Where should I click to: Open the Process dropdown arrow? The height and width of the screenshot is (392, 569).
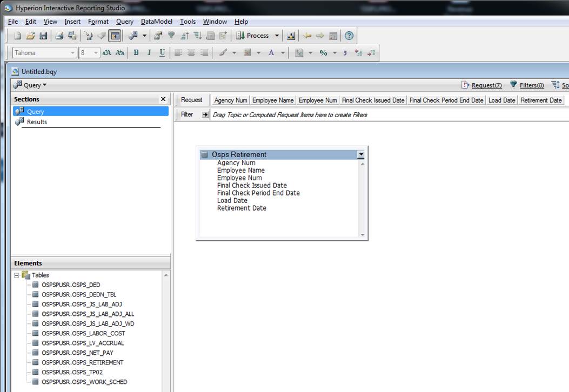277,36
